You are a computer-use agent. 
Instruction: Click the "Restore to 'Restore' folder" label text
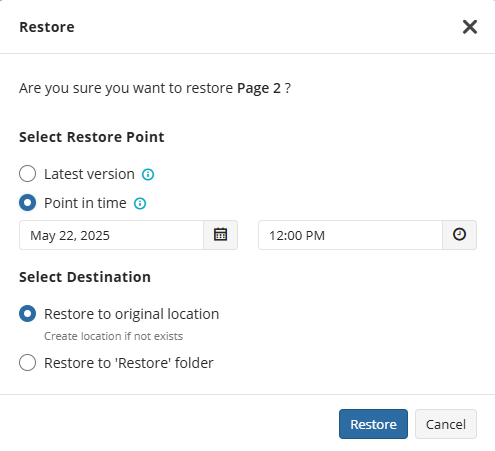pos(129,363)
